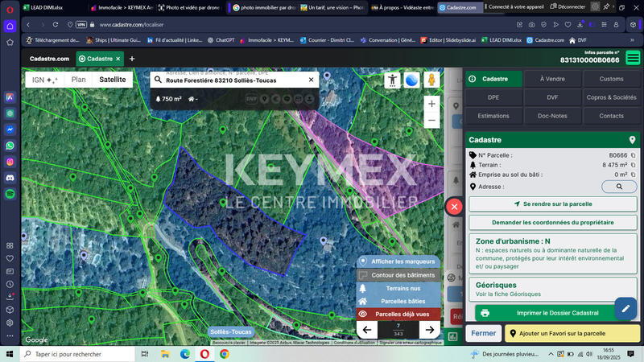The image size is (644, 362).
Task: Zoom in on the map
Action: [x=432, y=104]
